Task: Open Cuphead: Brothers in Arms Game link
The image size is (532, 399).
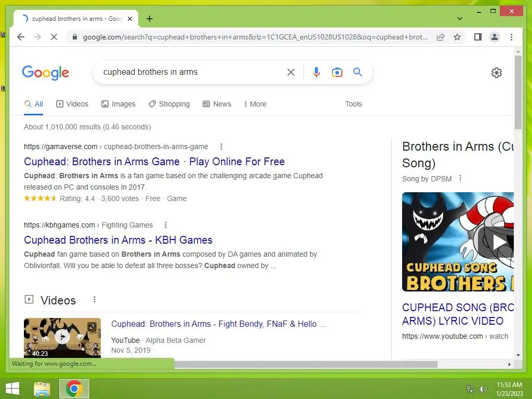Action: (154, 162)
